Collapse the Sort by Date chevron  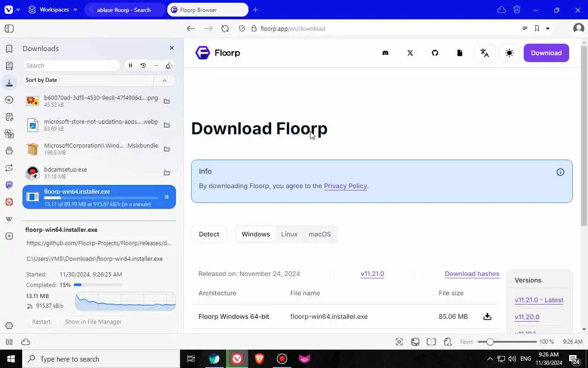click(164, 80)
